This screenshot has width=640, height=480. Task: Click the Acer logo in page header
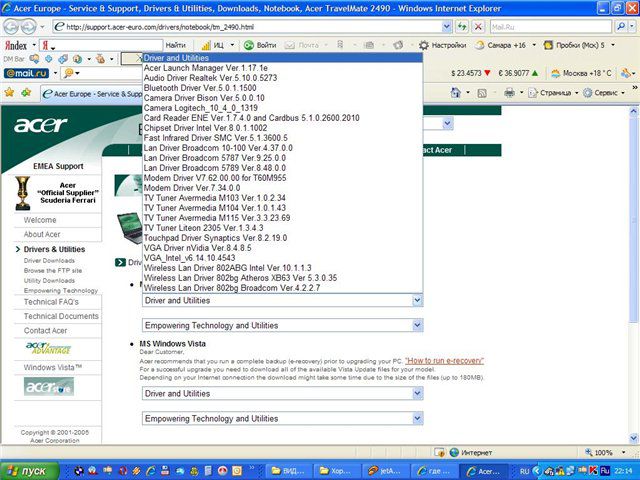[x=40, y=125]
